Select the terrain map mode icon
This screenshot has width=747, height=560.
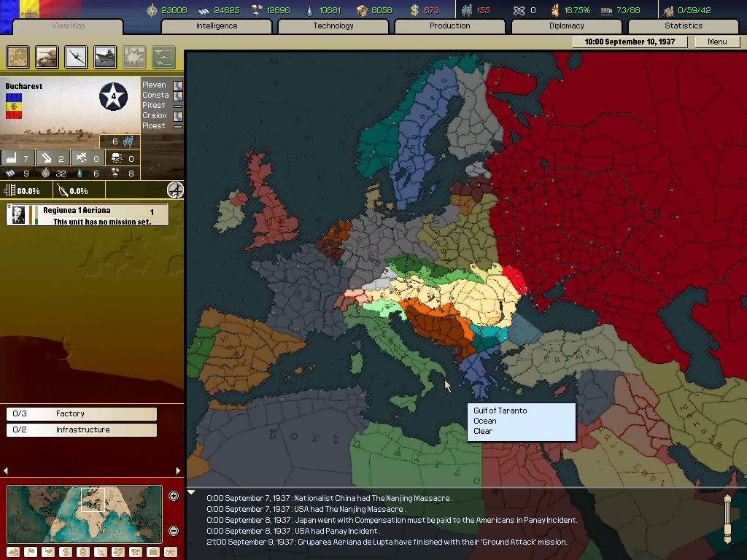[x=18, y=56]
